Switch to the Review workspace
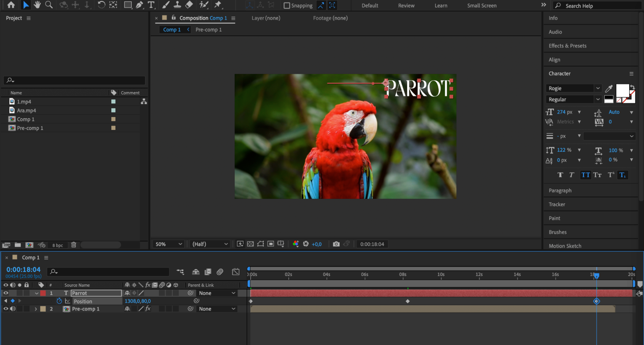This screenshot has height=345, width=644. (406, 5)
